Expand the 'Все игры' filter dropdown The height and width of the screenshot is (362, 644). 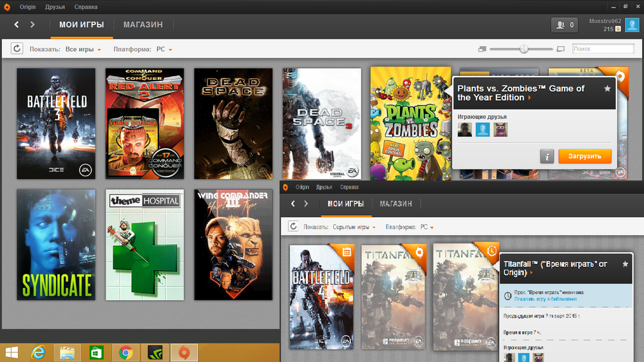[x=83, y=50]
